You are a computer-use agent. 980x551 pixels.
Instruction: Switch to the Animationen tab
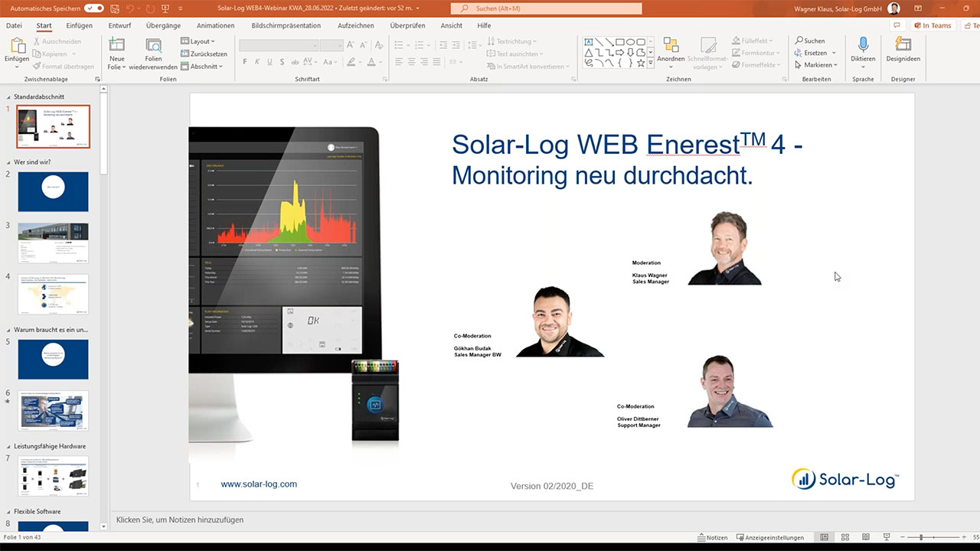coord(216,25)
